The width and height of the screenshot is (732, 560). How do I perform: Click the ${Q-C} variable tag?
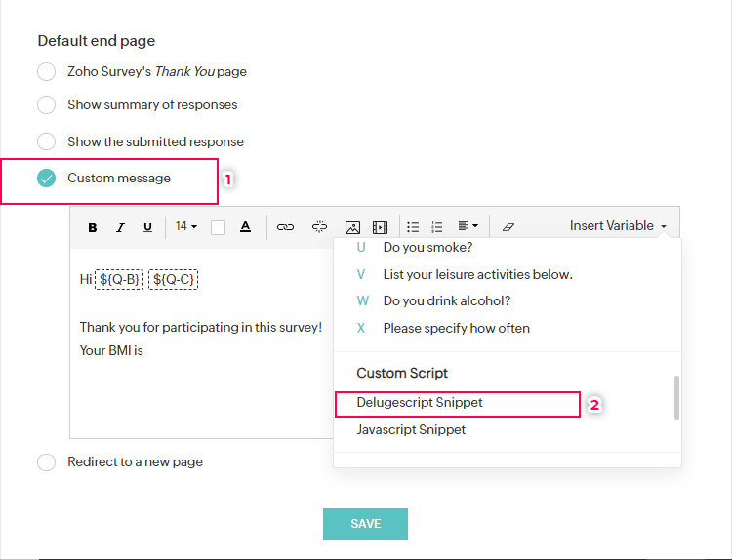point(173,280)
